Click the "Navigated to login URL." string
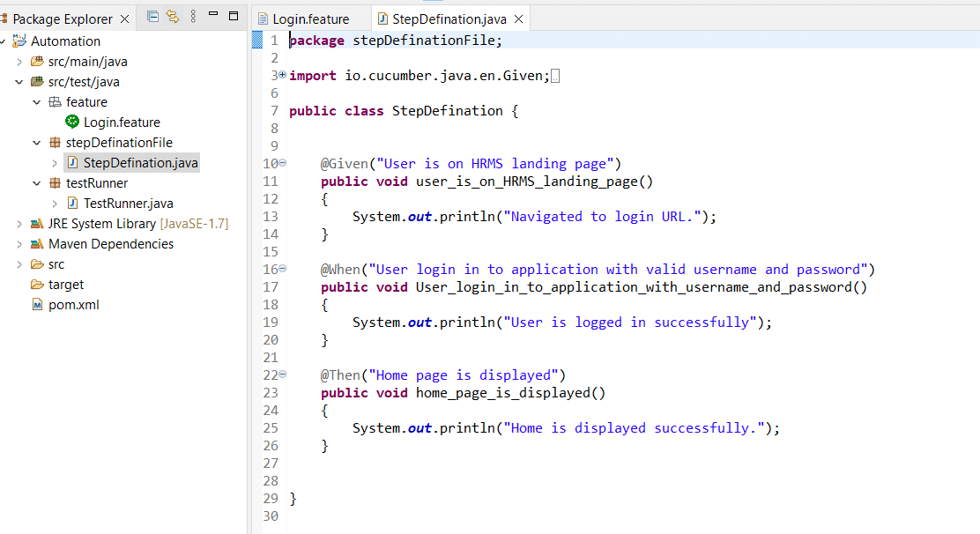 click(x=603, y=217)
